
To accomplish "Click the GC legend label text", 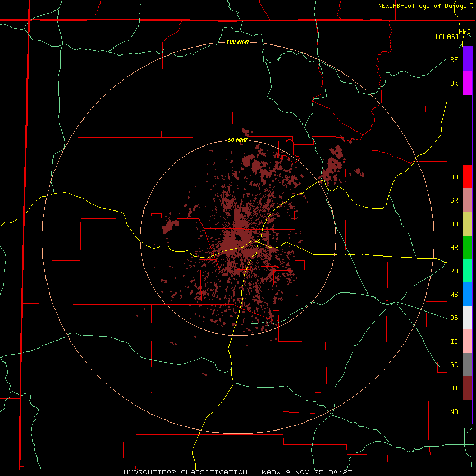I will (454, 365).
